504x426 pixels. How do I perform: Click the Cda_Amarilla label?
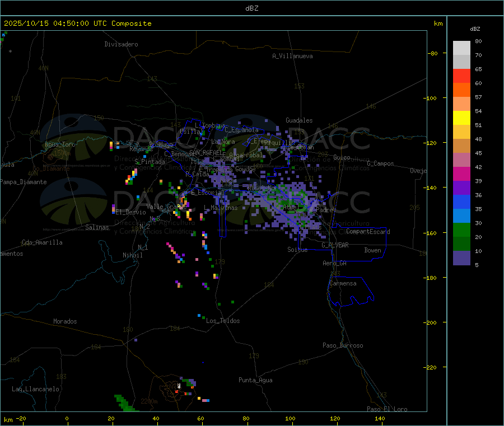pos(42,242)
